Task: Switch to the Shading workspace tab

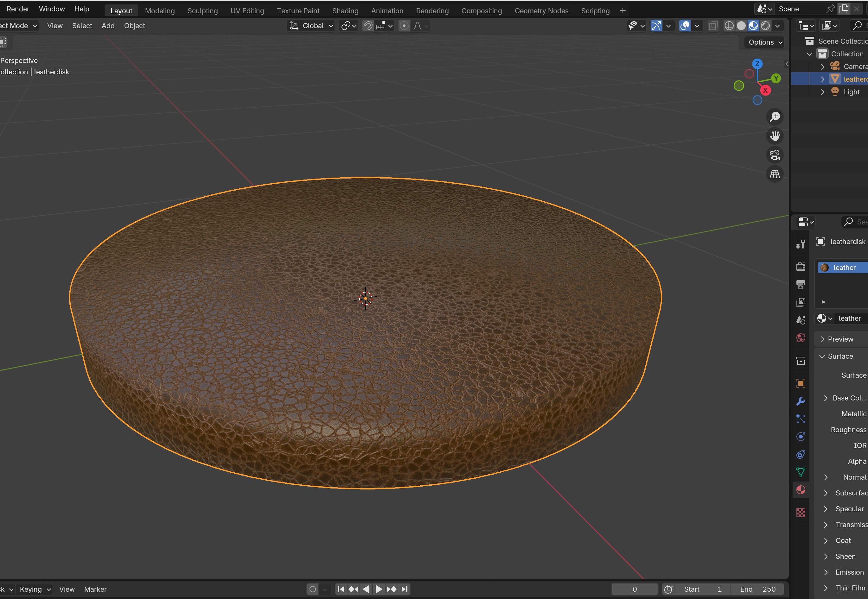Action: pyautogui.click(x=345, y=11)
